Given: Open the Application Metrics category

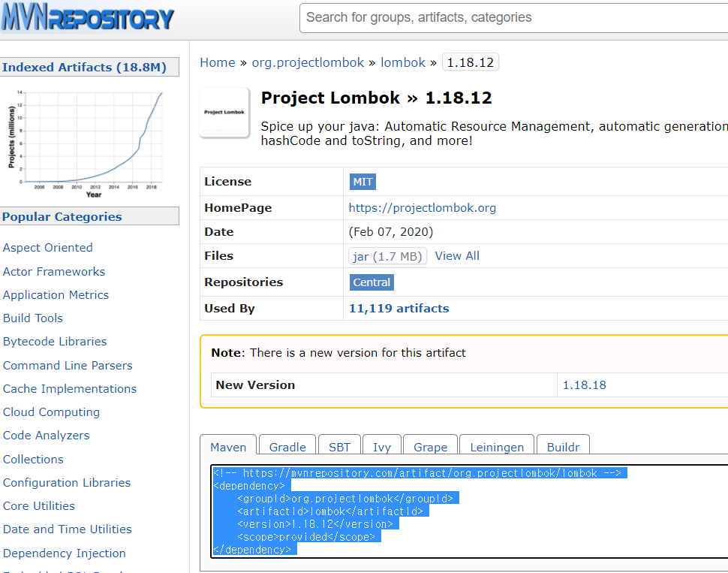Looking at the screenshot, I should (x=56, y=294).
